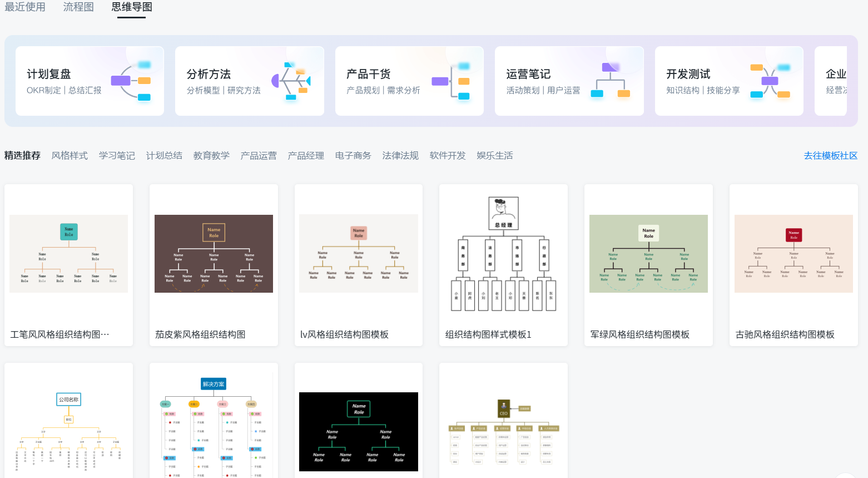Select the 软件开发 filter
The image size is (868, 478).
tap(448, 156)
